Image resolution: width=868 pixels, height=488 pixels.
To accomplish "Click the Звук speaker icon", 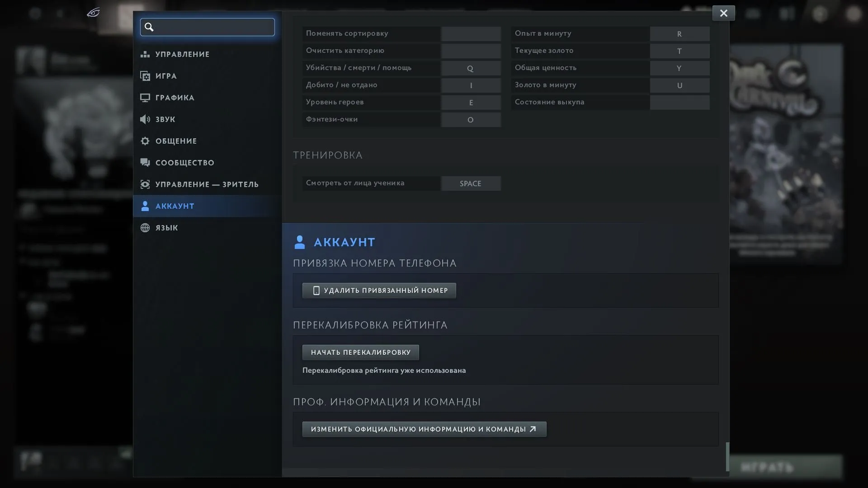I will (x=145, y=119).
